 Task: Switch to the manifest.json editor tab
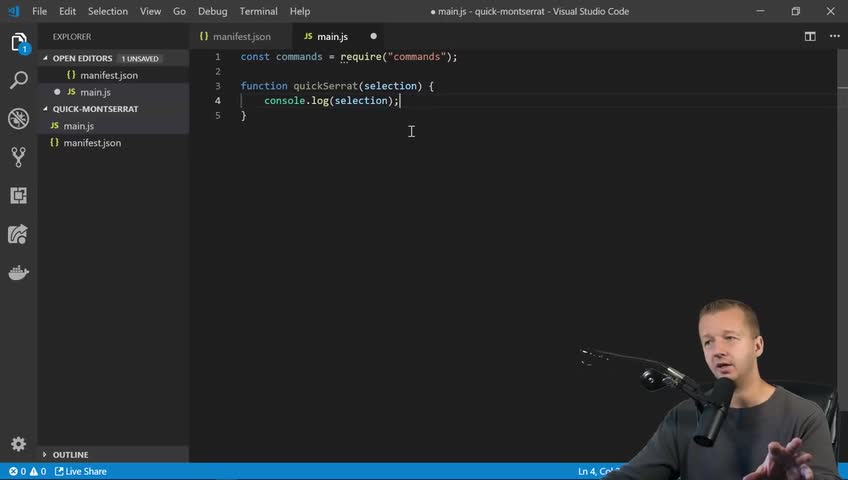[240, 36]
